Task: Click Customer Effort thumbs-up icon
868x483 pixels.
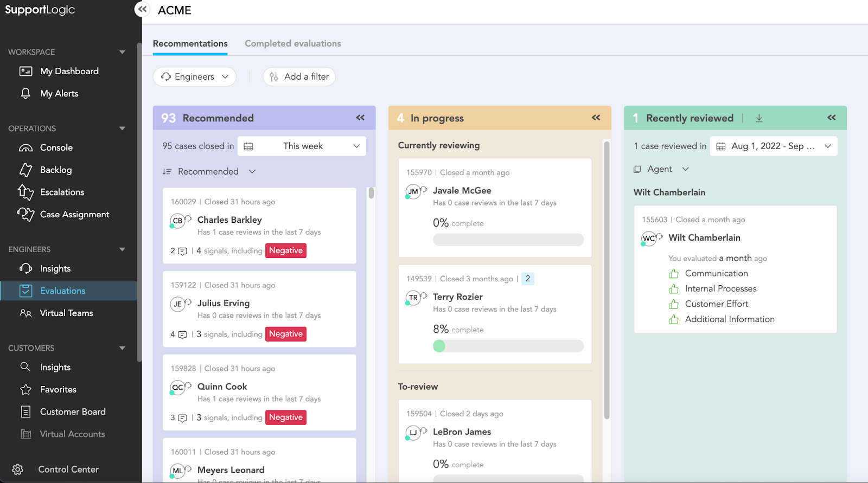Action: [673, 304]
